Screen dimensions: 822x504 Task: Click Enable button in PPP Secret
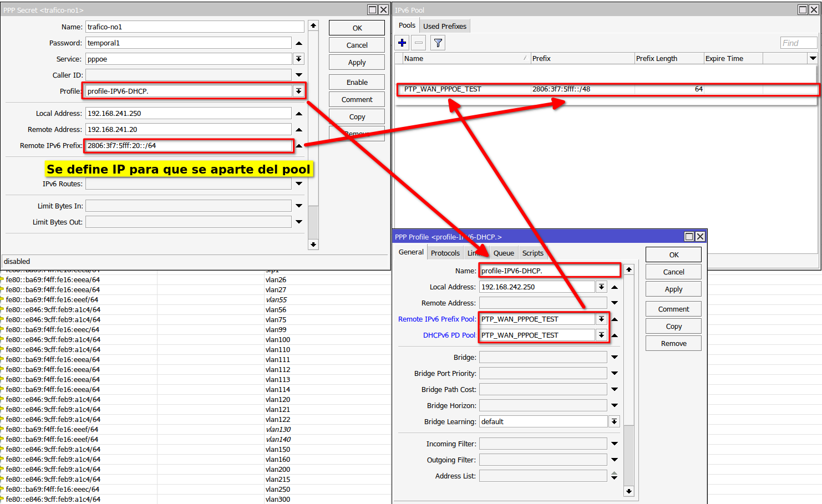pos(357,82)
